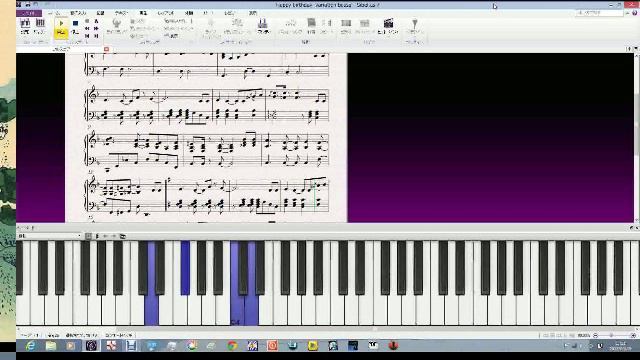Switch to the Note Input ribbon tab
This screenshot has width=640, height=360.
pyautogui.click(x=78, y=13)
